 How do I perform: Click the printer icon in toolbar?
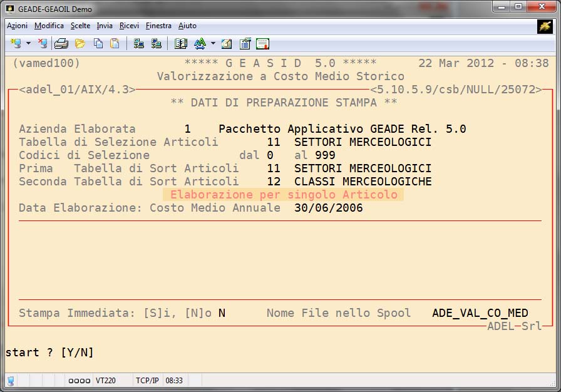61,44
